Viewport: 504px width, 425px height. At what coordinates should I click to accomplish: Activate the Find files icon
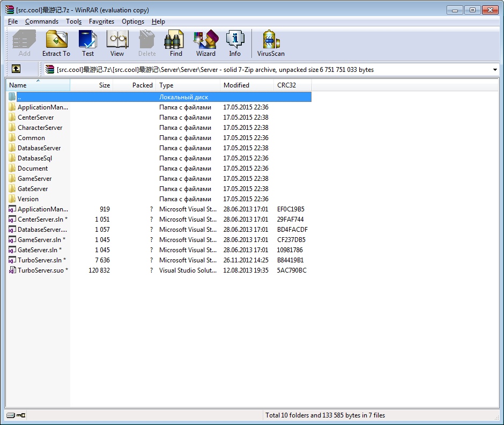[x=174, y=43]
